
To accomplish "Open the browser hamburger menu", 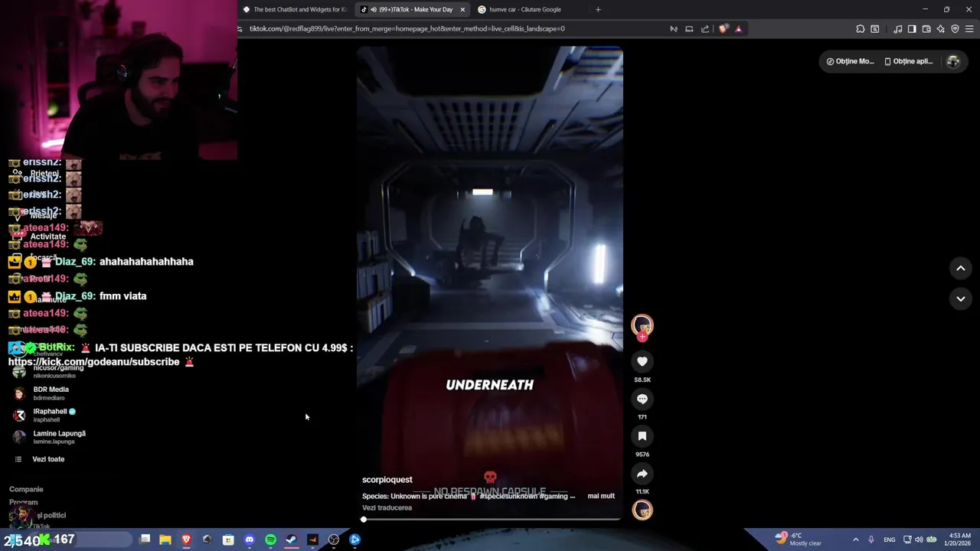I will pos(970,29).
